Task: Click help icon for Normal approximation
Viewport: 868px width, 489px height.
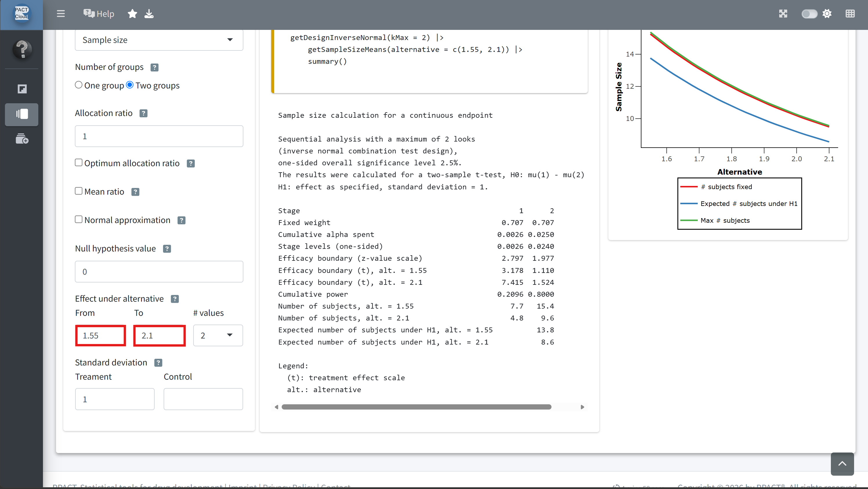Action: (181, 221)
